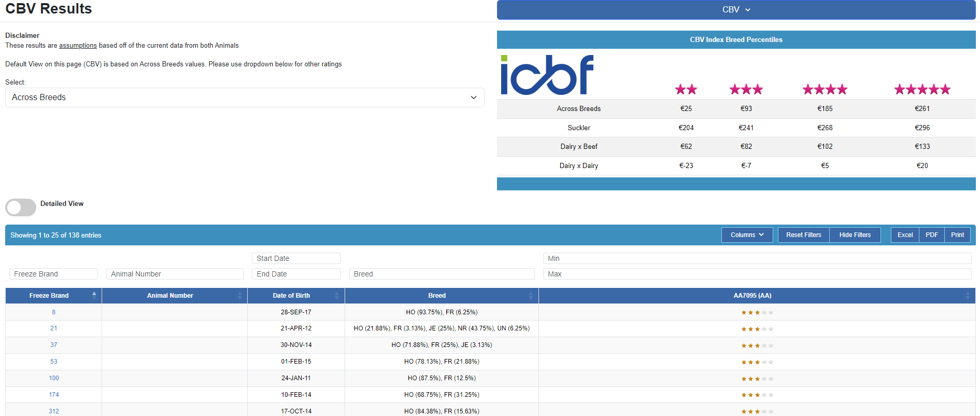Viewport: 980px width, 416px height.
Task: Expand the Across Breeds select box
Action: tap(245, 98)
